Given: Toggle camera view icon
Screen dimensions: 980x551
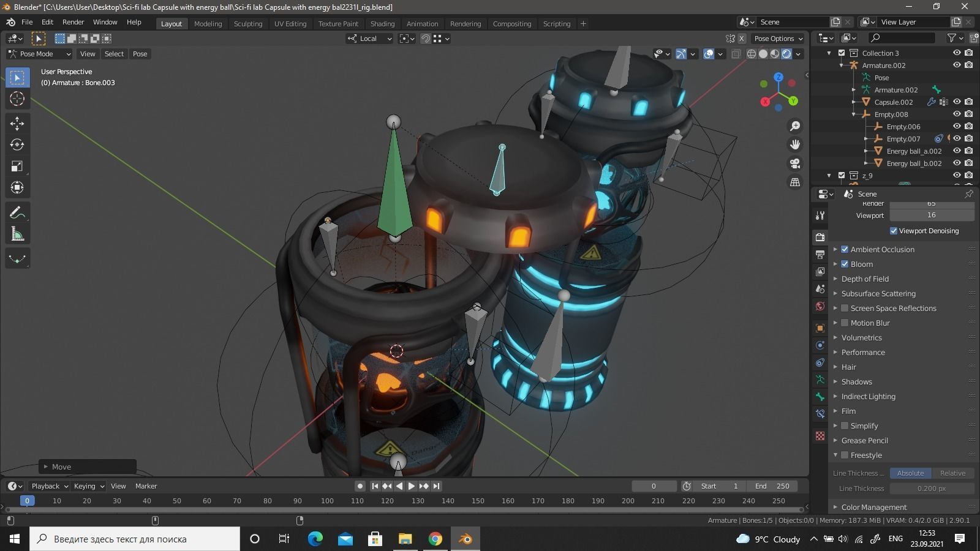Looking at the screenshot, I should click(x=795, y=163).
